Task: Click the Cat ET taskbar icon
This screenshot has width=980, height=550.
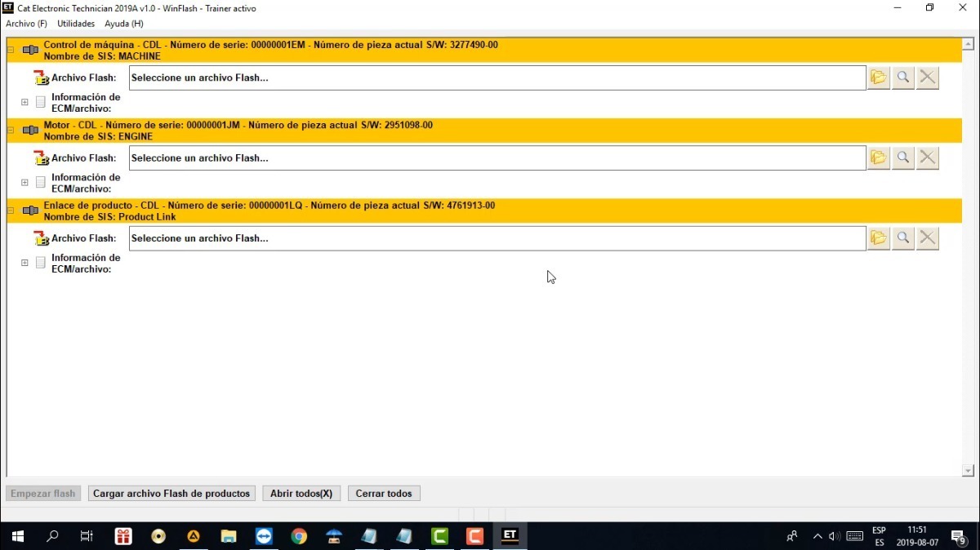Action: 510,536
